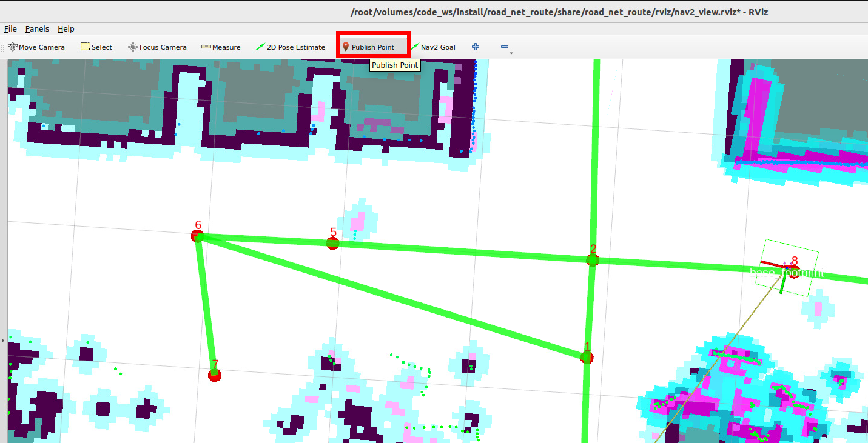Choose the Focus Camera tool
The width and height of the screenshot is (868, 443).
pos(157,47)
